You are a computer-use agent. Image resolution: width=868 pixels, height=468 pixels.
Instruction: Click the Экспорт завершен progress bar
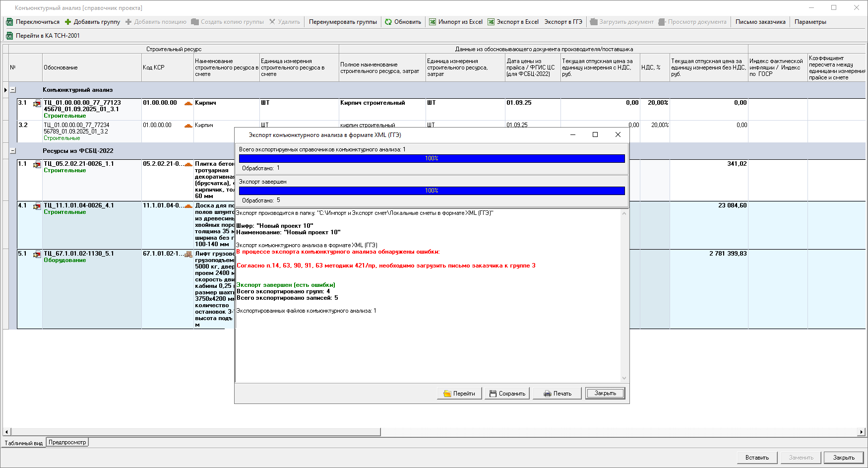click(432, 191)
